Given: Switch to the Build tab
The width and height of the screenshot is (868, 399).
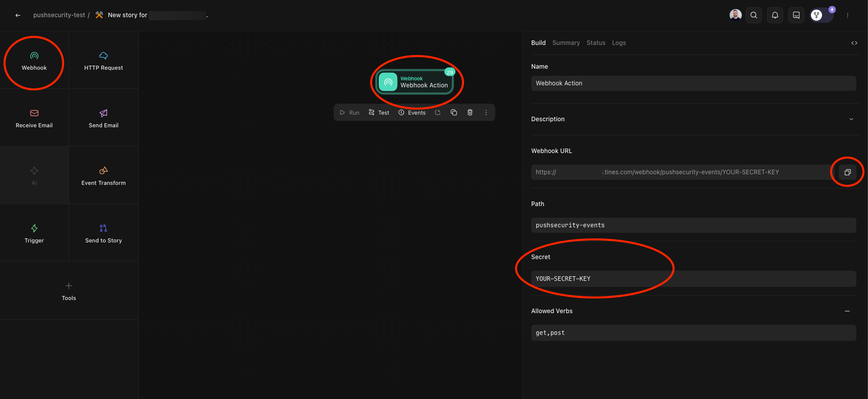Looking at the screenshot, I should pos(538,43).
